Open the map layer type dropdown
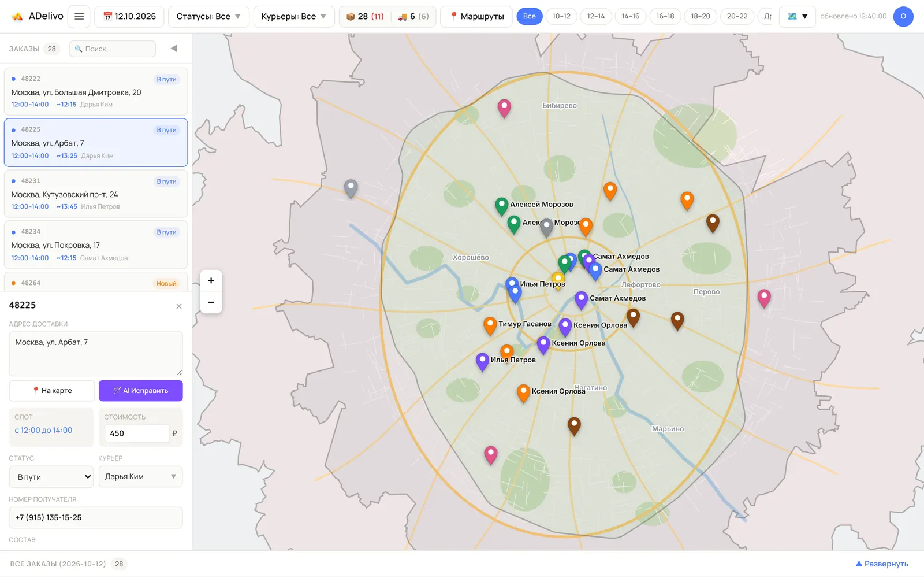This screenshot has width=924, height=578. [x=798, y=16]
